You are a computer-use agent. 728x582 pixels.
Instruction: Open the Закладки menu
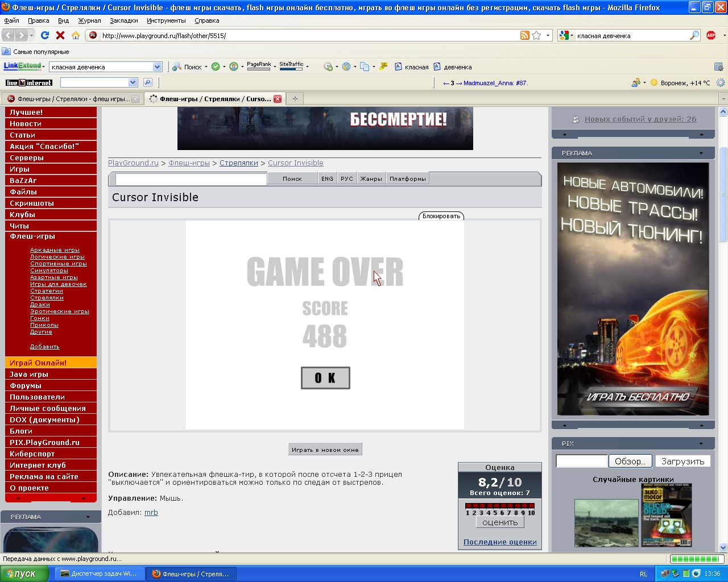click(x=124, y=20)
